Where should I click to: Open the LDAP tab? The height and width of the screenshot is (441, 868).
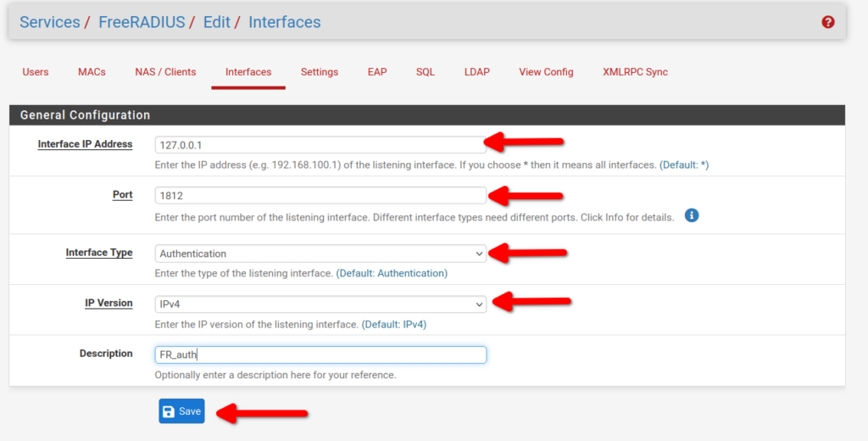[477, 72]
